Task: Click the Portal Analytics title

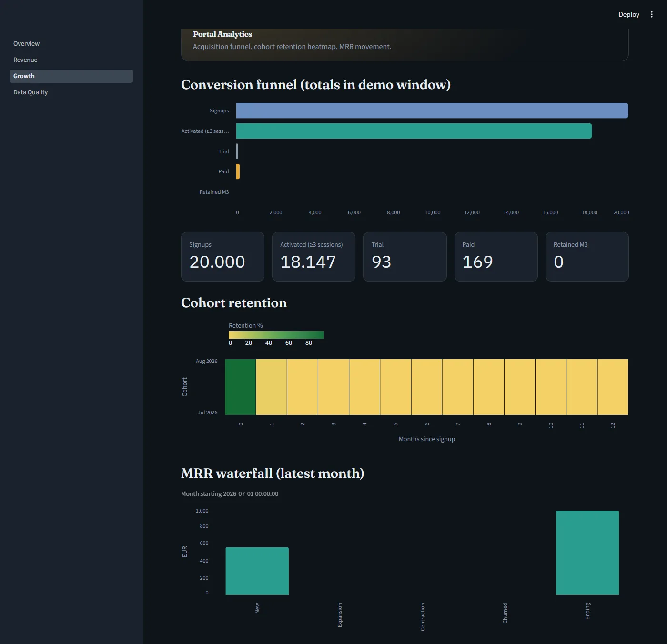Action: 222,34
